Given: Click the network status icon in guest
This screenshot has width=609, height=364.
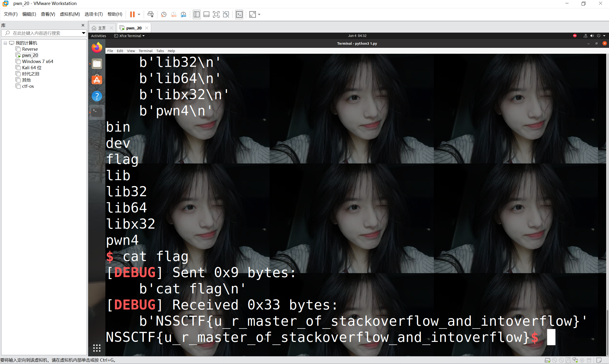Looking at the screenshot, I should click(585, 36).
